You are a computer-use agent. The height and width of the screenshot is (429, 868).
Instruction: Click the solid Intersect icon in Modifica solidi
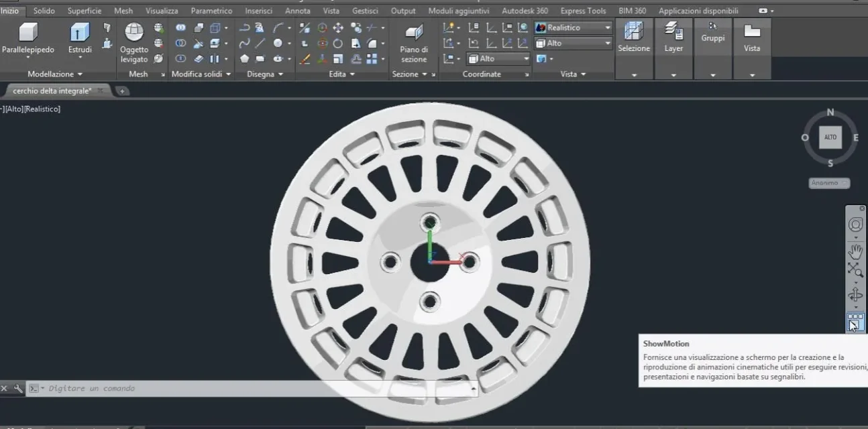180,58
